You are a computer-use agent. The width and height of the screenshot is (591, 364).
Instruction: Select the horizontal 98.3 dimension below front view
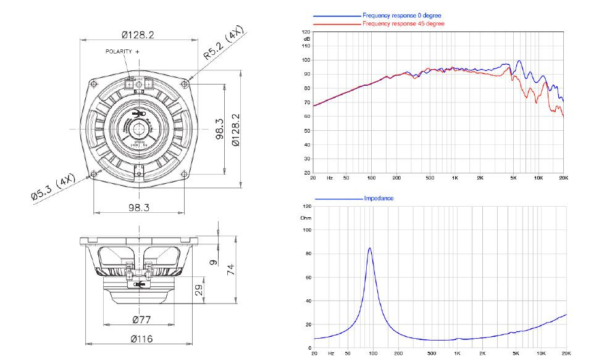[x=139, y=207]
